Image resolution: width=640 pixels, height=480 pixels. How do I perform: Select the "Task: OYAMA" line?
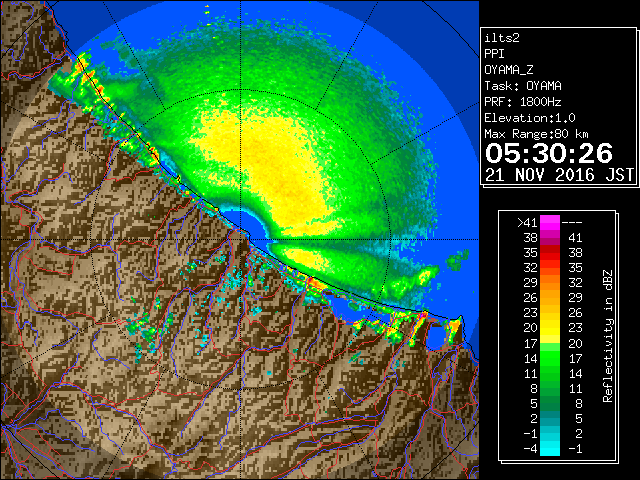click(x=523, y=86)
